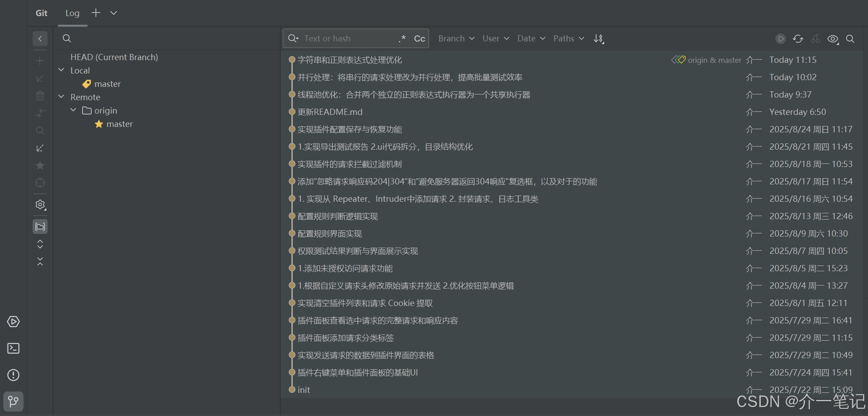Select commit '实现插件的请求拦截过滤机制'
The image size is (868, 416).
350,164
